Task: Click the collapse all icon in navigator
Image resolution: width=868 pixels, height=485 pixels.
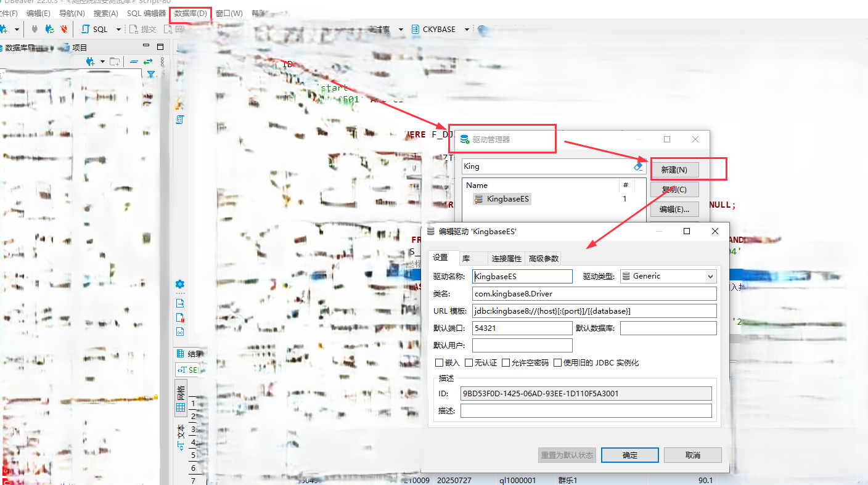Action: coord(134,62)
